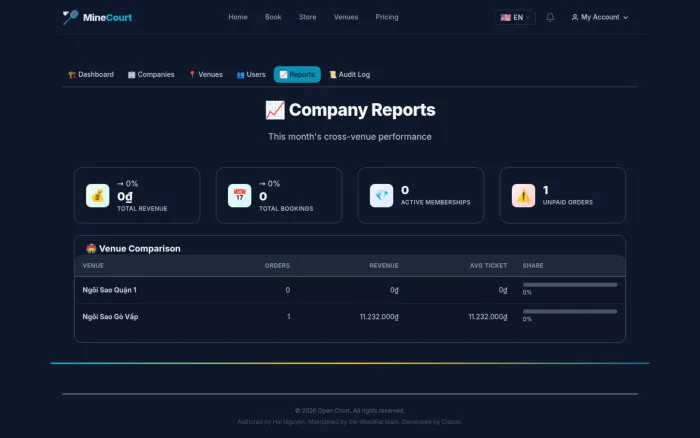Click Gò Vấp revenue 11.232.000₫ cell

pyautogui.click(x=379, y=317)
